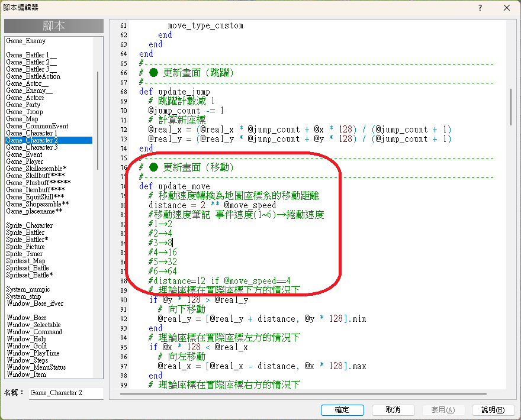Open help with the 說明(H) button
Image resolution: width=521 pixels, height=420 pixels.
[x=493, y=410]
